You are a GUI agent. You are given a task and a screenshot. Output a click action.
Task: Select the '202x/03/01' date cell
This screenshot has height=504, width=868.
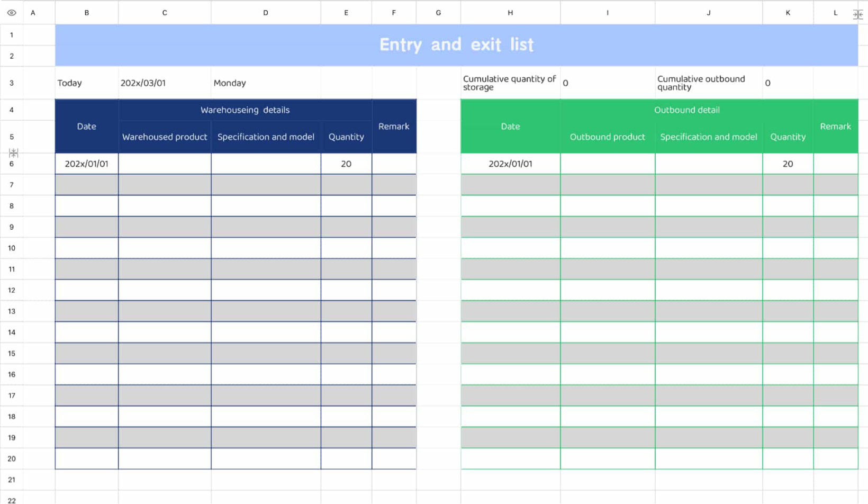(x=165, y=83)
